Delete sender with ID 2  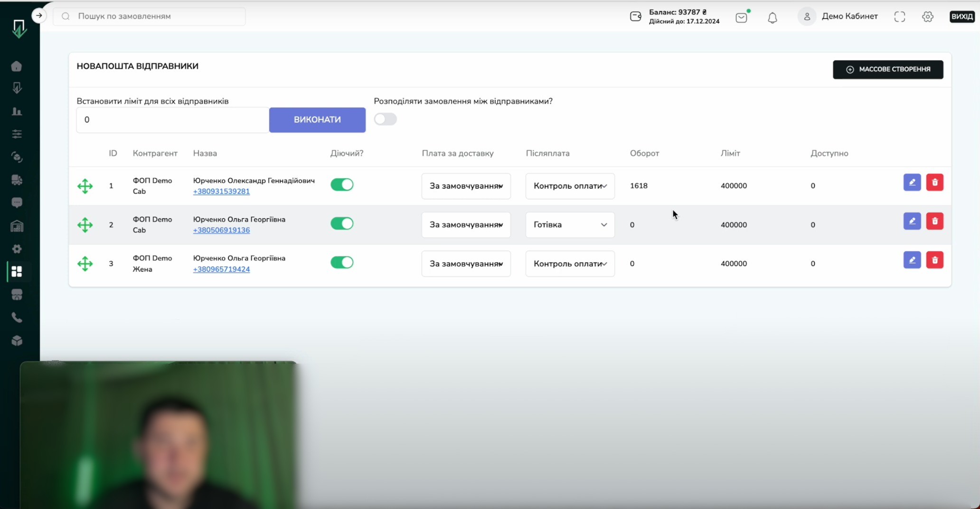935,221
